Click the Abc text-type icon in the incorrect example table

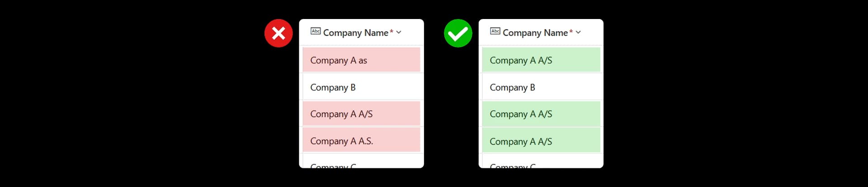pyautogui.click(x=316, y=31)
